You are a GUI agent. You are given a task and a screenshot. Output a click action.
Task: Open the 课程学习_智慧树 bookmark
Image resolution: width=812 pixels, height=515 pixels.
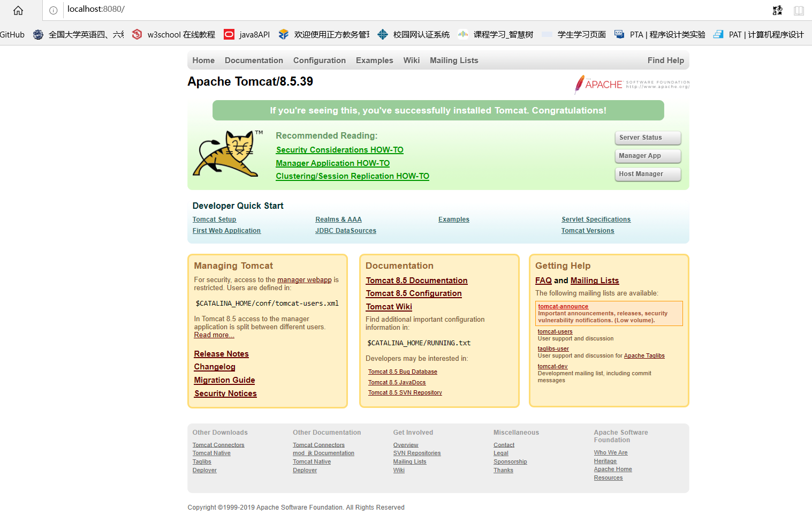(x=496, y=35)
